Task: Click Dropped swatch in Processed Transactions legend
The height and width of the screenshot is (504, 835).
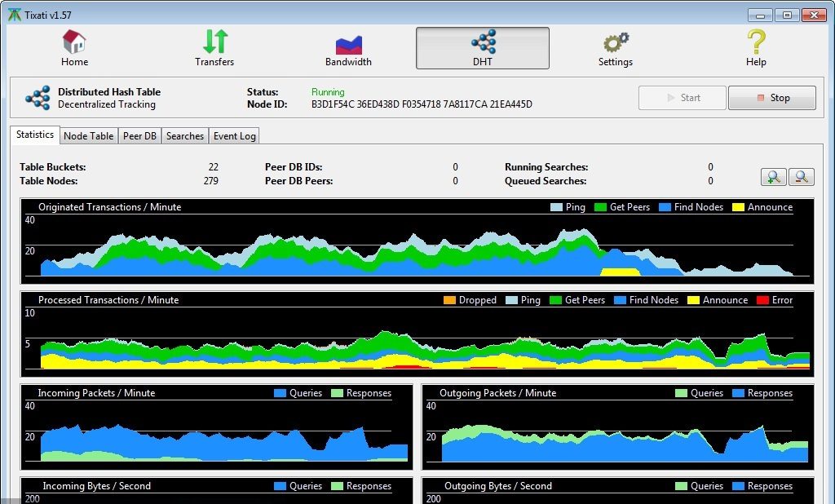Action: click(449, 300)
